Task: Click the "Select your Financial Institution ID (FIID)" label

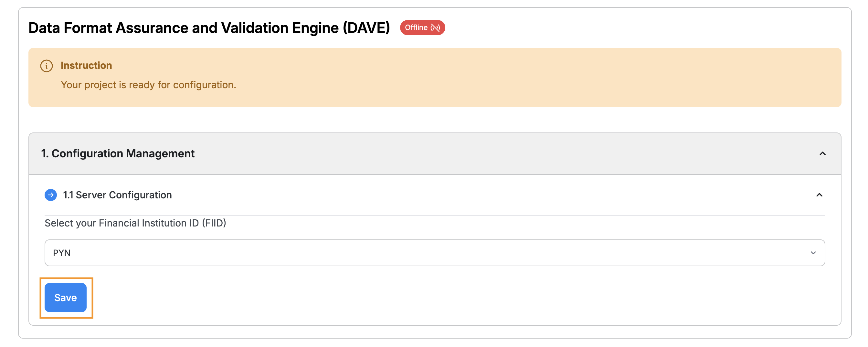Action: click(x=135, y=223)
